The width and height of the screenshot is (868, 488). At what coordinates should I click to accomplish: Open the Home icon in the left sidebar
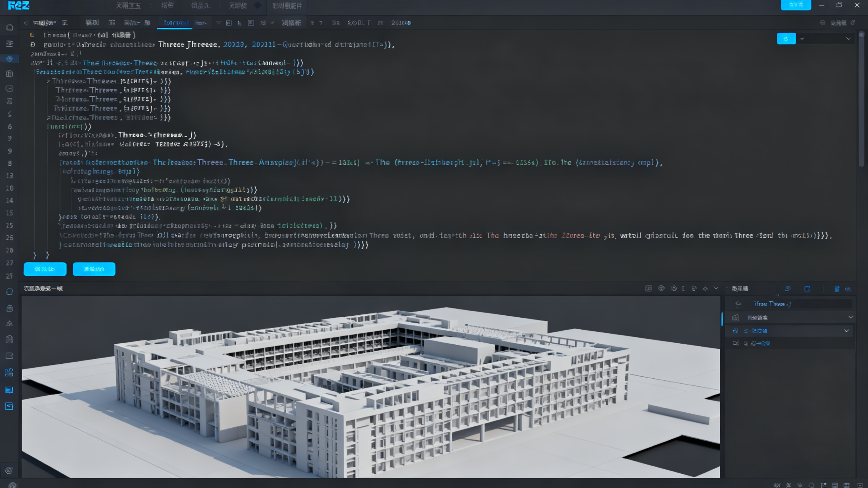click(10, 27)
